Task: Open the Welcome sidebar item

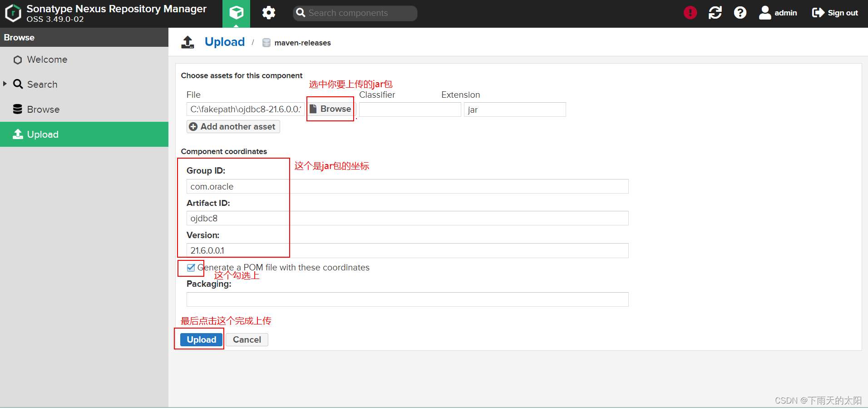Action: coord(84,60)
